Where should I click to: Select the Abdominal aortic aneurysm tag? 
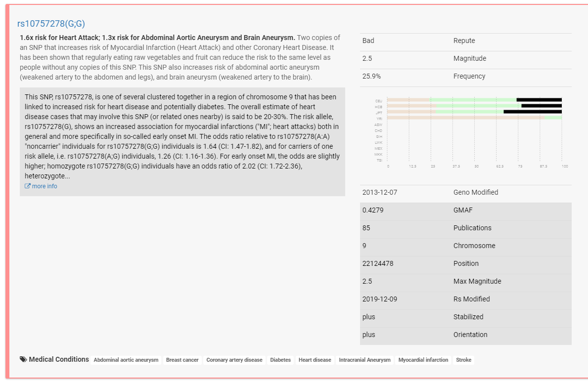[126, 360]
